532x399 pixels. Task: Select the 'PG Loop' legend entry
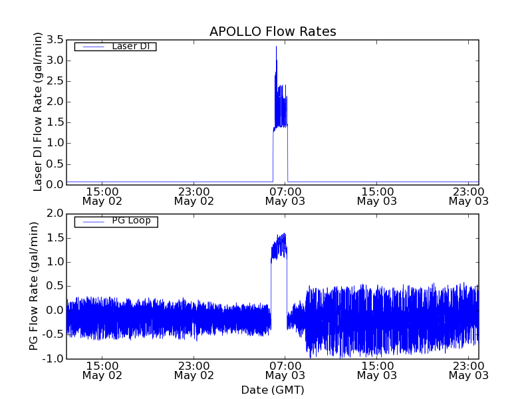click(x=116, y=221)
